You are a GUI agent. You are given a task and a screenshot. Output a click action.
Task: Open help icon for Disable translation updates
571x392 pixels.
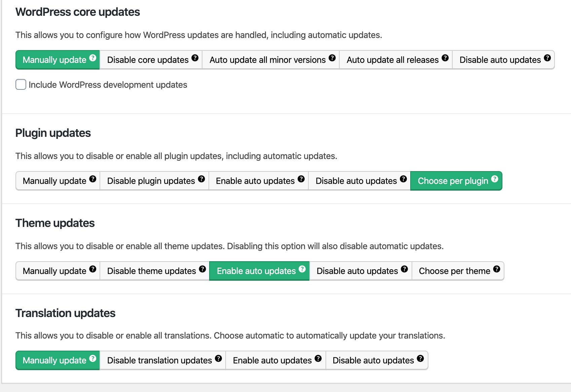coord(219,358)
